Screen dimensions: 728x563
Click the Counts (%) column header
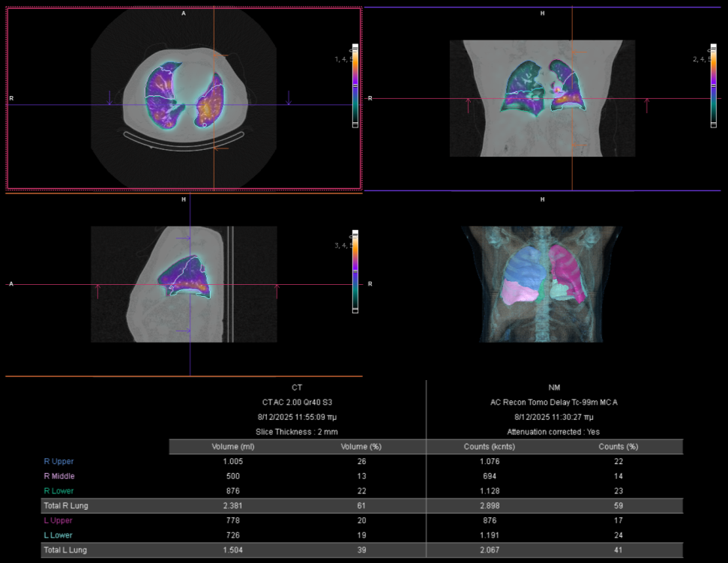[619, 447]
